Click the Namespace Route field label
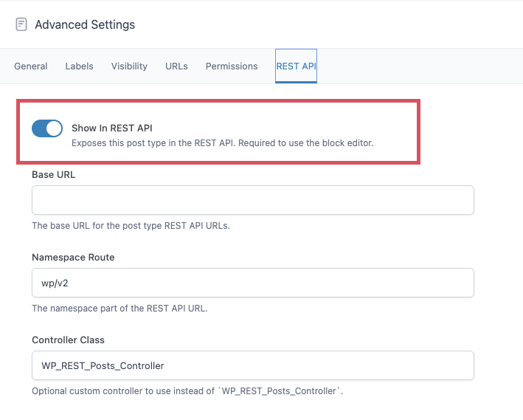 73,258
